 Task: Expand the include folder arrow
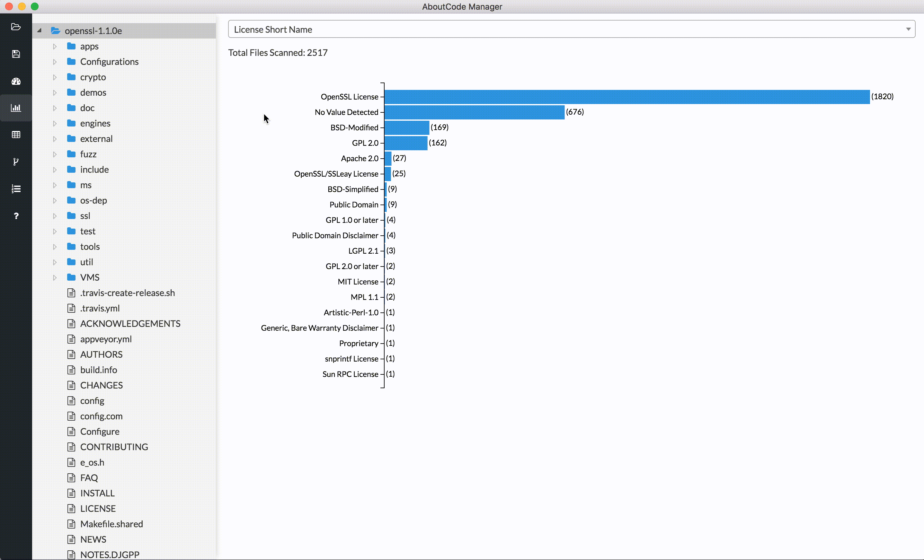tap(55, 170)
